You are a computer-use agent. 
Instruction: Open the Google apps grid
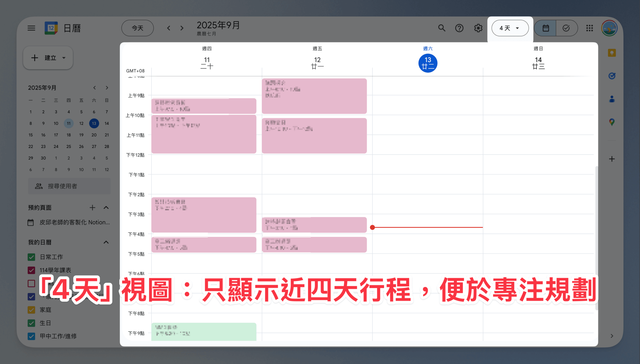589,28
